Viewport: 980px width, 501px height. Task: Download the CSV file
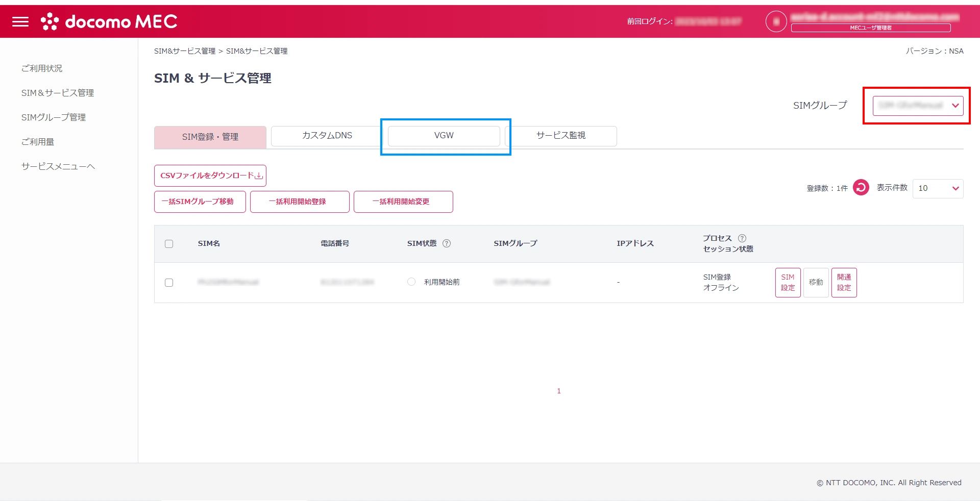(x=210, y=176)
